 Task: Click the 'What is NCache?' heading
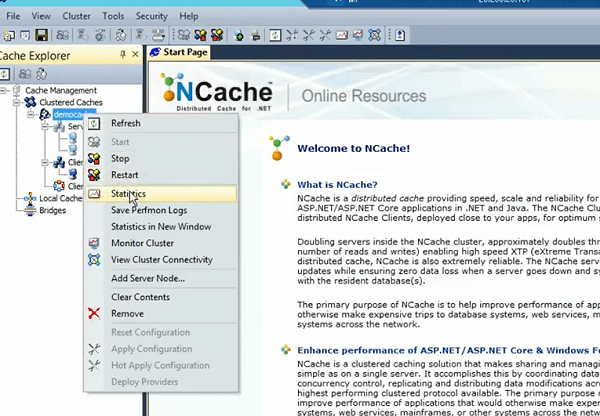click(337, 185)
